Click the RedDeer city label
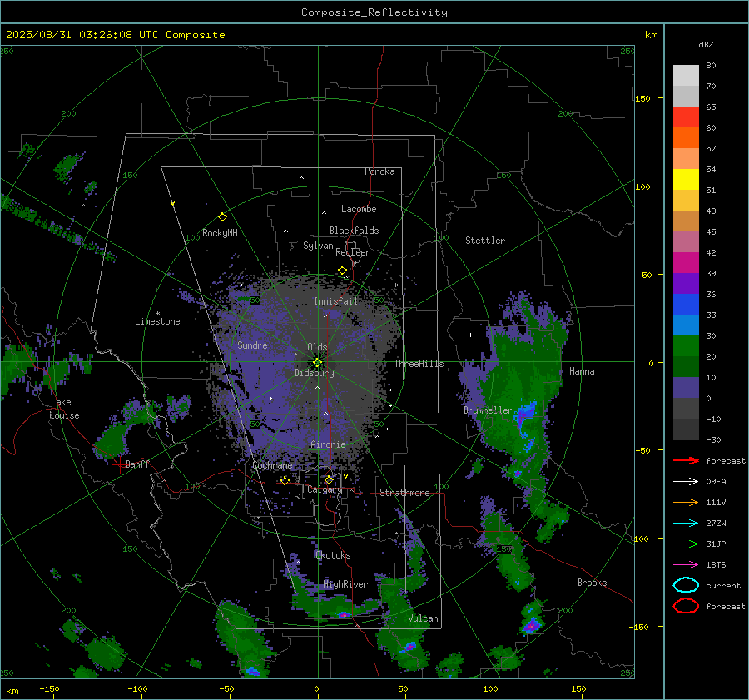 point(353,252)
